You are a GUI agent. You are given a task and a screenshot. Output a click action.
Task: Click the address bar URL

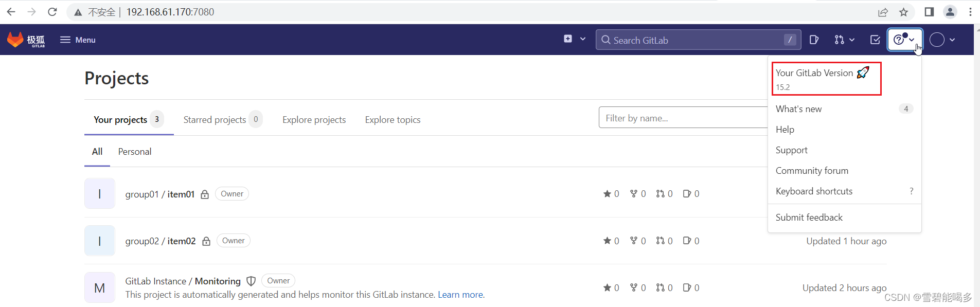coord(170,12)
